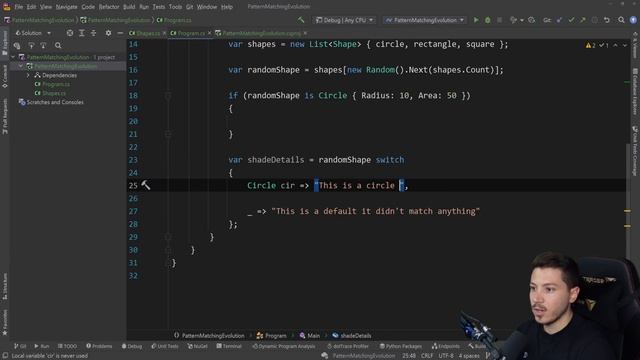Image resolution: width=640 pixels, height=360 pixels.
Task: Click the shadeDetails breadcrumb
Action: coord(351,336)
